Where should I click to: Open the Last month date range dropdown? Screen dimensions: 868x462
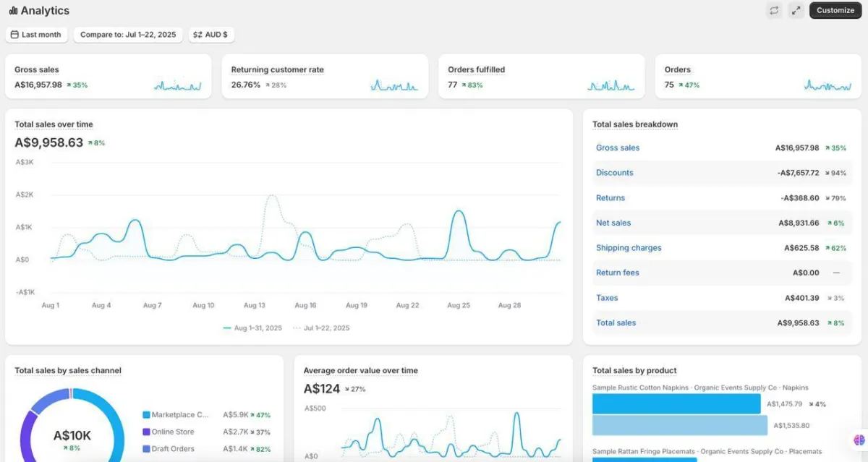coord(36,35)
